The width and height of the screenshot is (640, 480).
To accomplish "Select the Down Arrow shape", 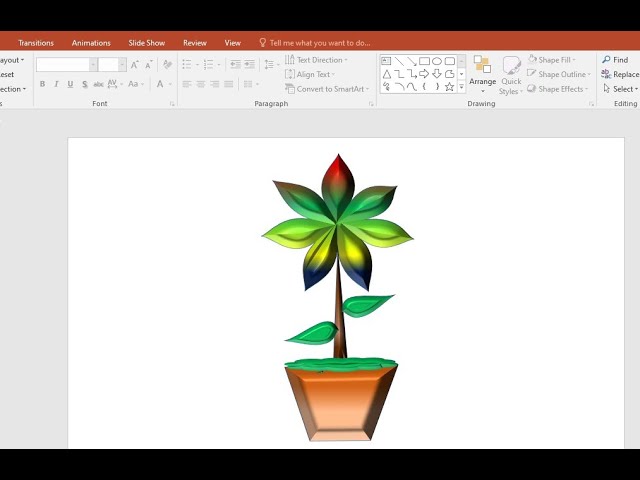I will tap(437, 74).
